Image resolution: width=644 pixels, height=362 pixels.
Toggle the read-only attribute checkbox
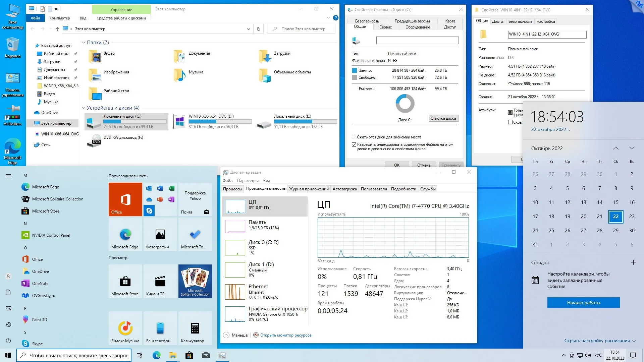[510, 112]
